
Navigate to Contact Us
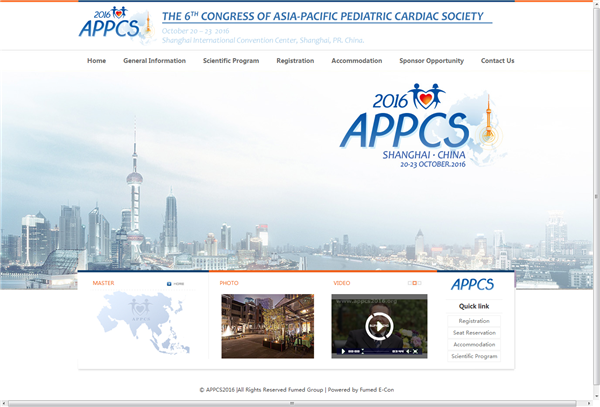coord(497,61)
